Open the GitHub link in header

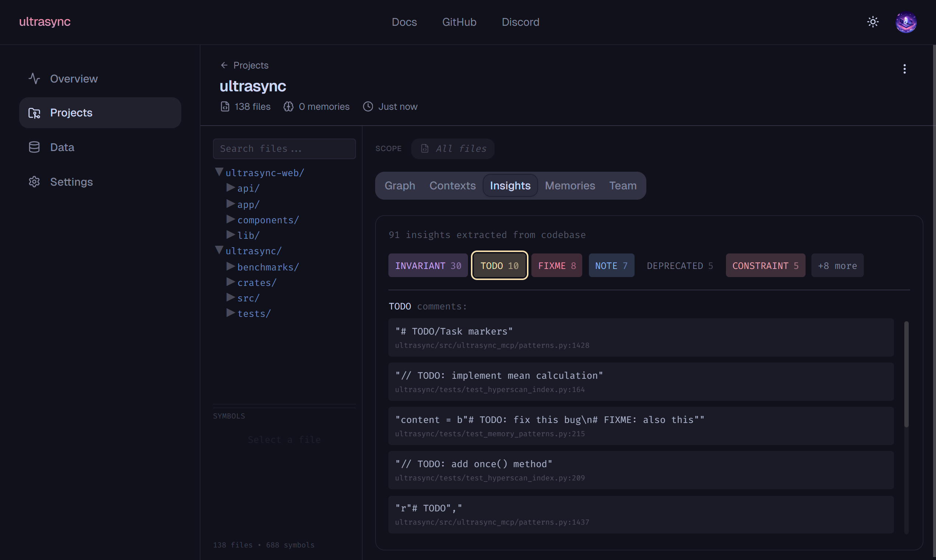pyautogui.click(x=459, y=22)
